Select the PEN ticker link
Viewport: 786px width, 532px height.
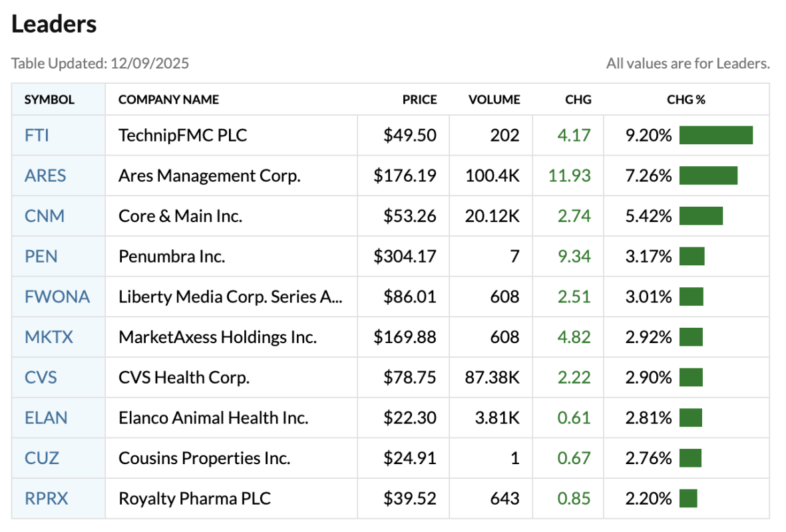coord(41,256)
